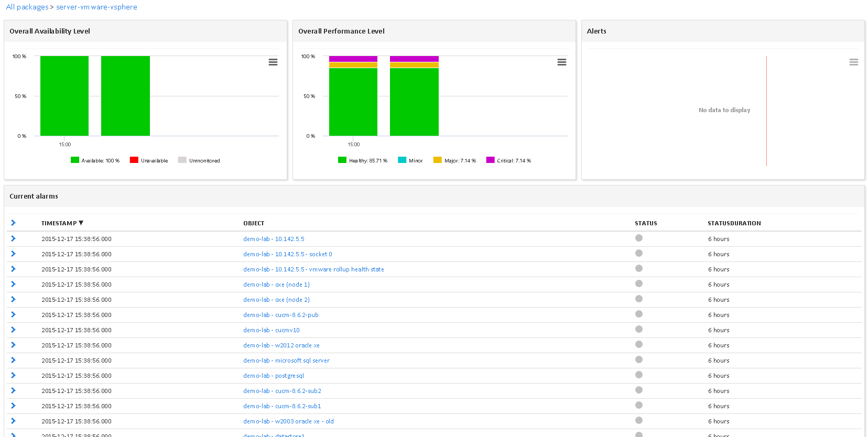The height and width of the screenshot is (437, 868).
Task: Open the Performance chart hamburger menu
Action: [x=562, y=62]
